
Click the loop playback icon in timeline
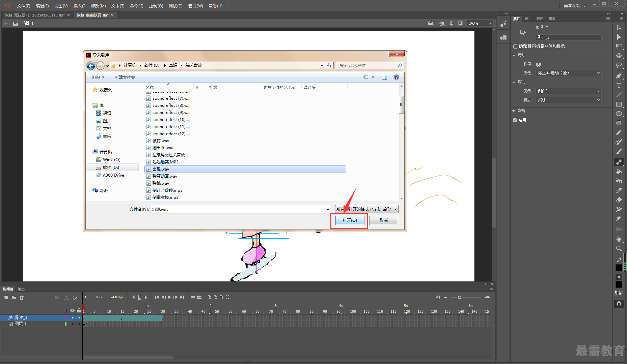(x=199, y=297)
